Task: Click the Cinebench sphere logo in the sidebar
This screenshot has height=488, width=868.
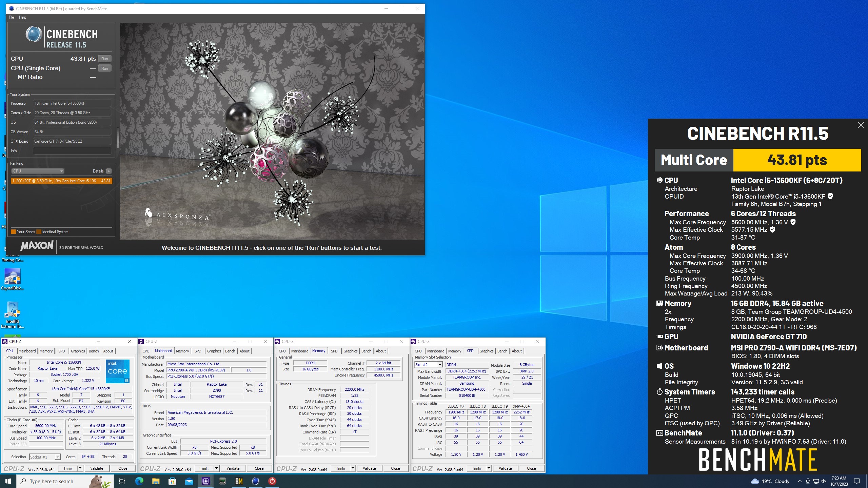Action: click(34, 35)
